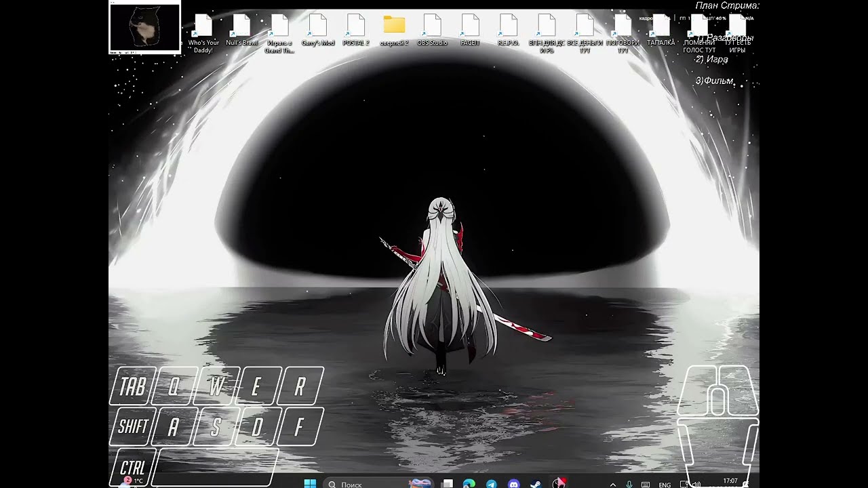The image size is (868, 488).
Task: Open Telegram from the taskbar
Action: coord(491,484)
